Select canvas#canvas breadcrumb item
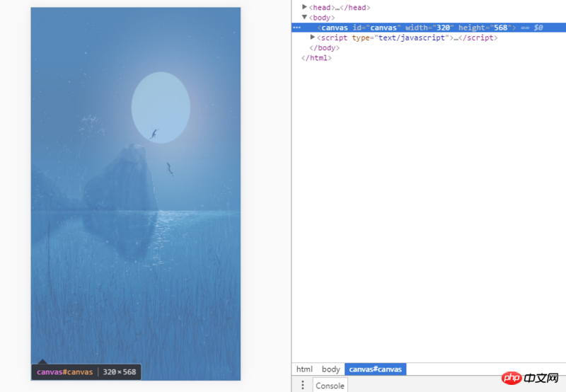The image size is (566, 392). pyautogui.click(x=376, y=369)
